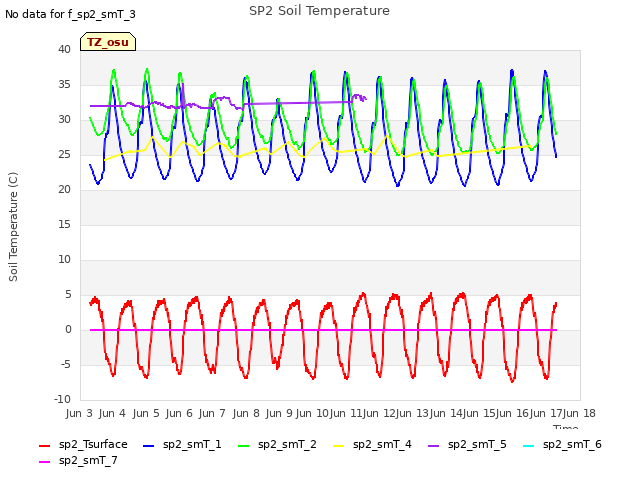Click the green sp2_smT_2 legend swatch
Viewport: 640px width, 480px height.
243,446
